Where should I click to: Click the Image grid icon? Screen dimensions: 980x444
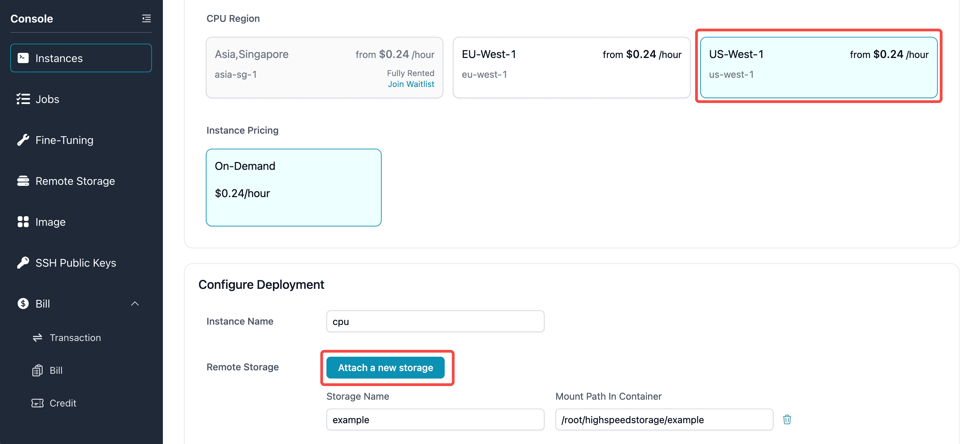click(23, 222)
